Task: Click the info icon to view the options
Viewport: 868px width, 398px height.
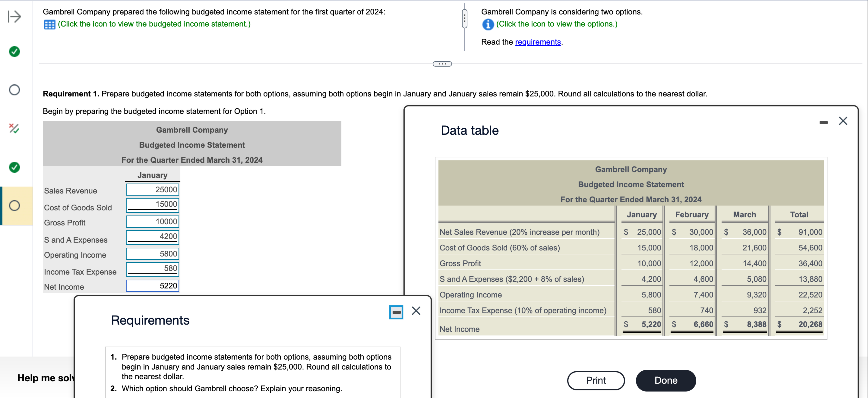Action: point(488,24)
